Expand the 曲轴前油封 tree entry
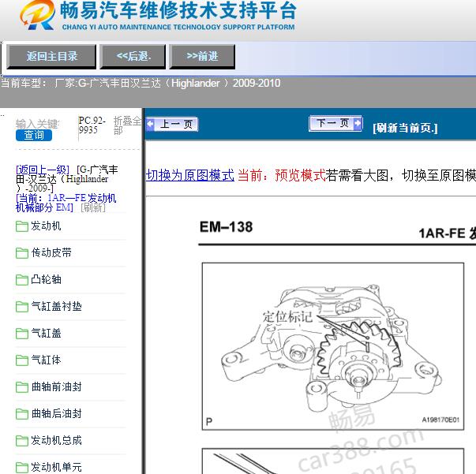 pos(57,386)
